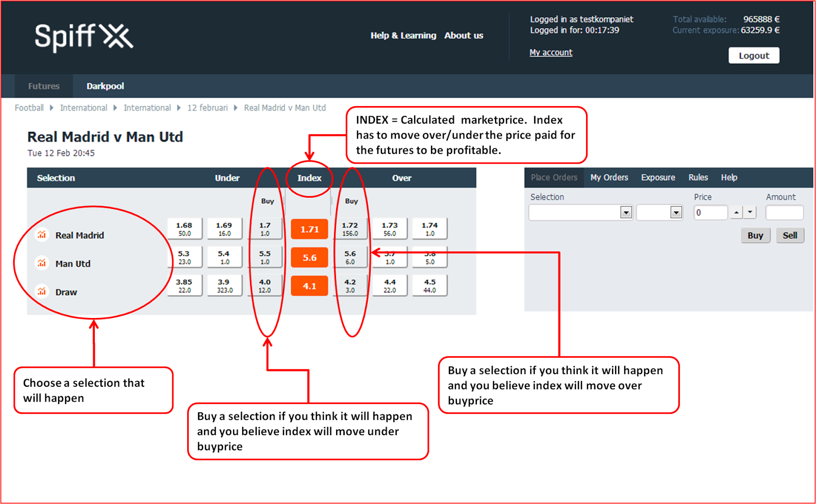Click the orange Man Utd index 5.6
This screenshot has width=816, height=504.
pyautogui.click(x=310, y=258)
